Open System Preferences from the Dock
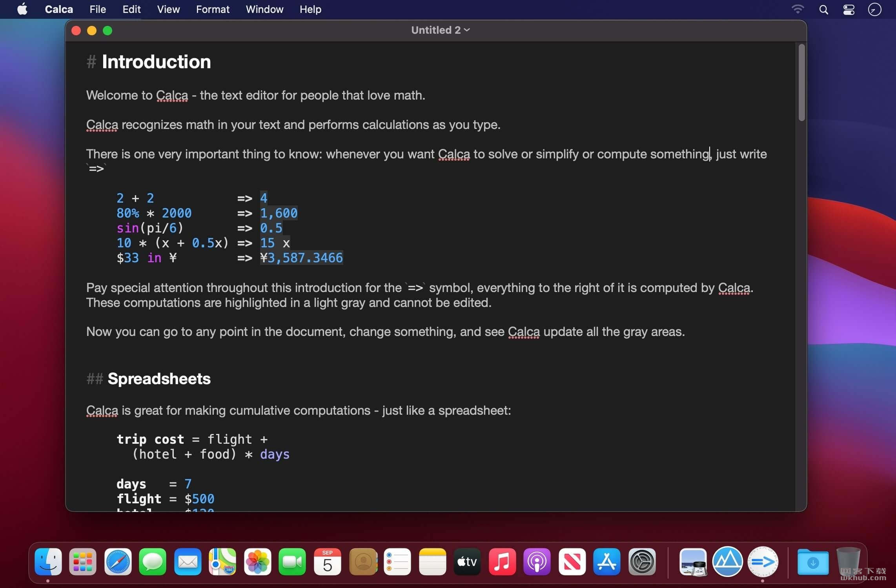896x588 pixels. (642, 562)
